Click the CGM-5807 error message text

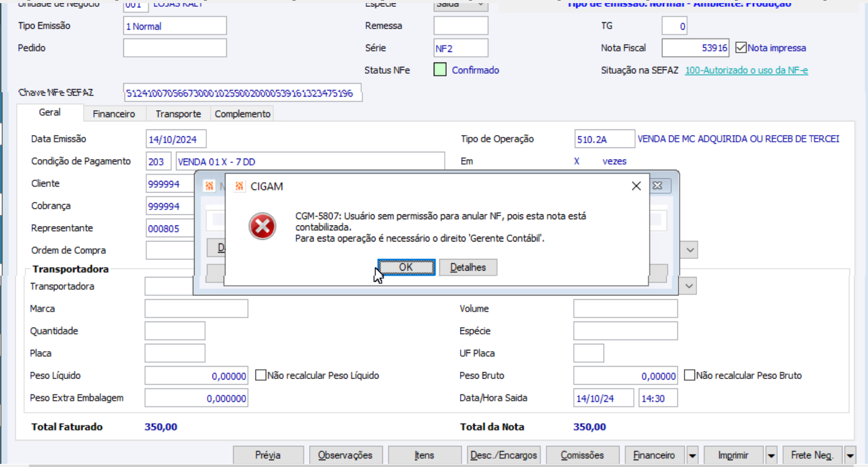point(441,222)
